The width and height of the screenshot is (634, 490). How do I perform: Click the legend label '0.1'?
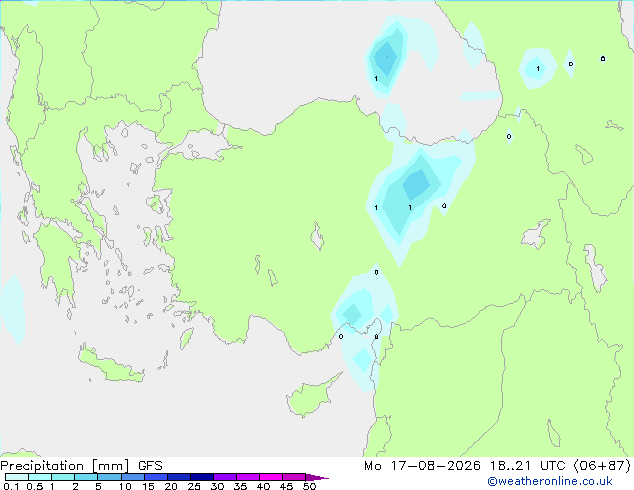coord(11,486)
